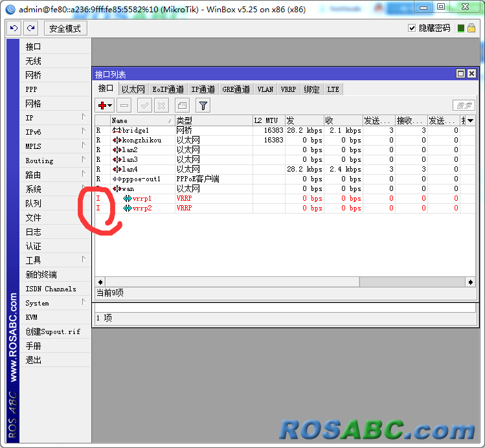Image resolution: width=485 pixels, height=448 pixels.
Task: Switch to the 绑定 tab
Action: [311, 89]
